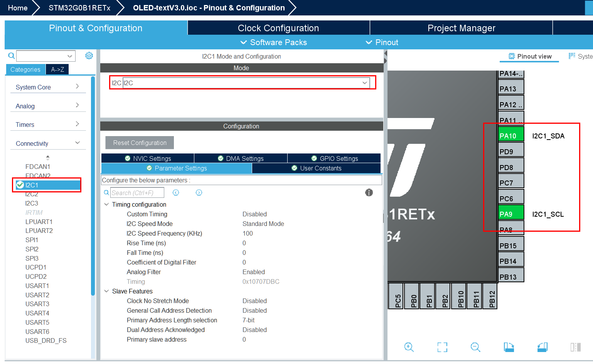Open GPIO Settings tab
593x364 pixels.
(334, 158)
